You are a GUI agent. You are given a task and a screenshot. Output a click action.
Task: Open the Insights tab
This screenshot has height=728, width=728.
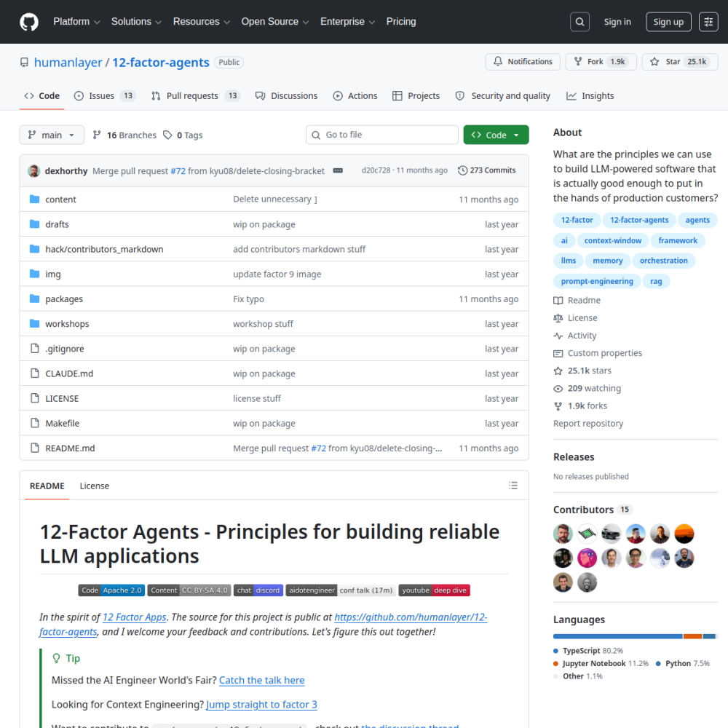(x=590, y=96)
